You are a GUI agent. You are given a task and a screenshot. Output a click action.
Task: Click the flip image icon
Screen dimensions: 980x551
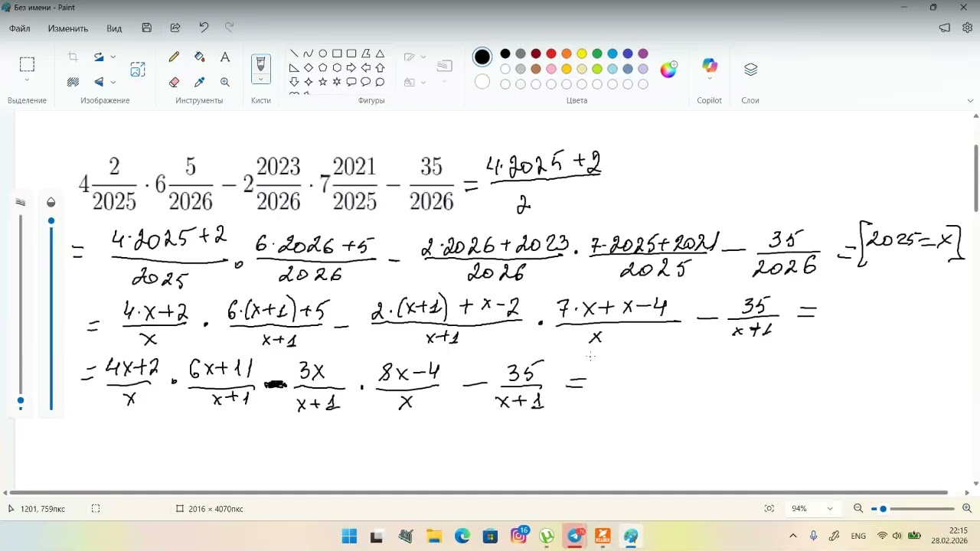[x=99, y=82]
